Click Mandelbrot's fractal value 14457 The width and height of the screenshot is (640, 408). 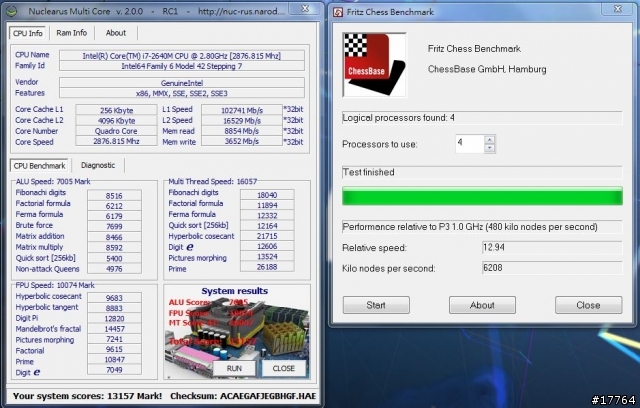pyautogui.click(x=114, y=329)
